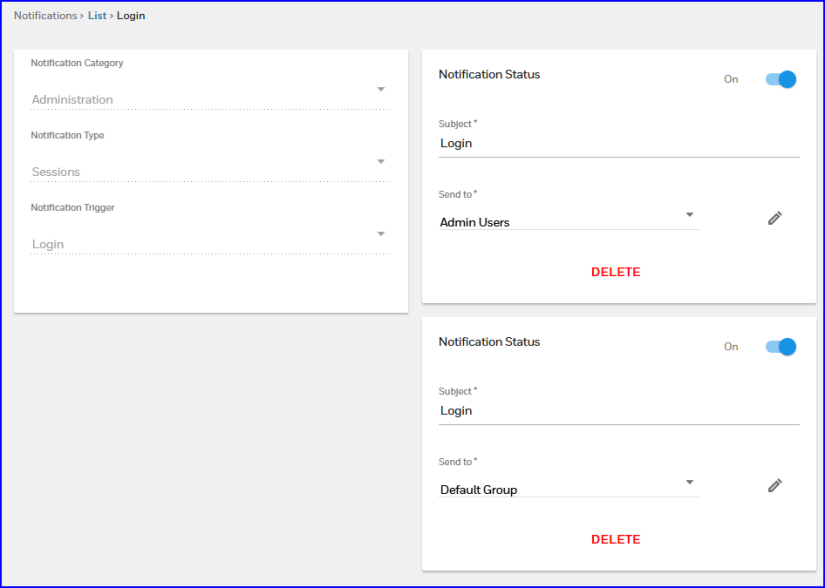Click the pencil icon beside Admin Users
This screenshot has height=588, width=825.
pos(774,218)
